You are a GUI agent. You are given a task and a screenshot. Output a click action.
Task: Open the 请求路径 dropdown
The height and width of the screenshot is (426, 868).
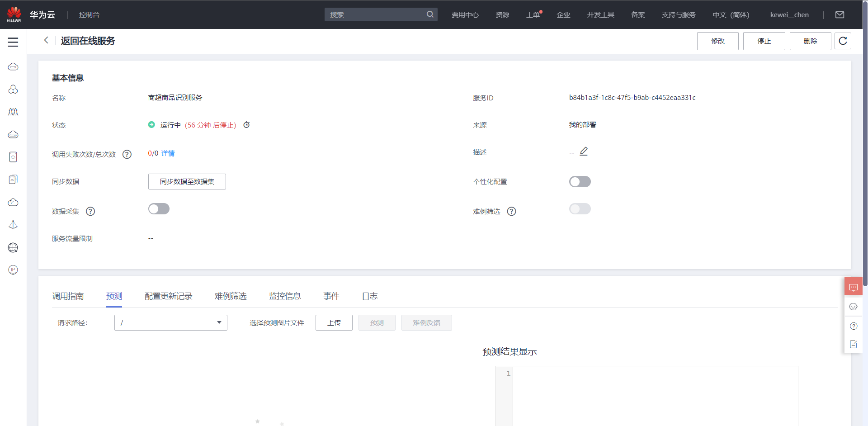tap(171, 322)
